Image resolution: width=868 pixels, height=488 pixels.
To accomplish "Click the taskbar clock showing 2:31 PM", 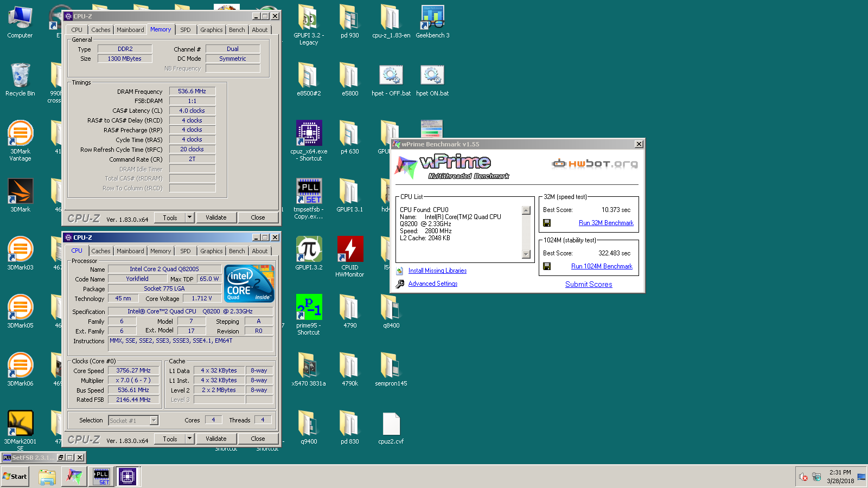I will (x=840, y=477).
